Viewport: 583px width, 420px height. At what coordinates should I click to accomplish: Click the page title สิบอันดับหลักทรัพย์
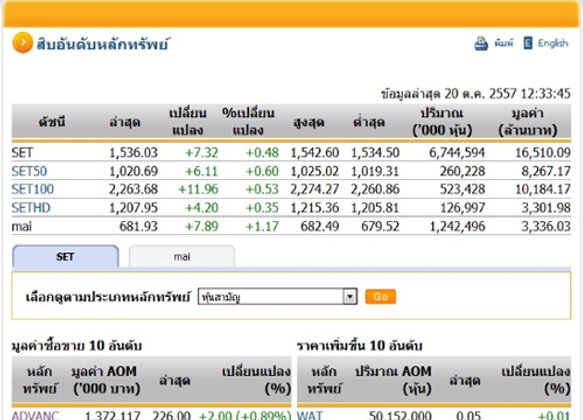[103, 44]
